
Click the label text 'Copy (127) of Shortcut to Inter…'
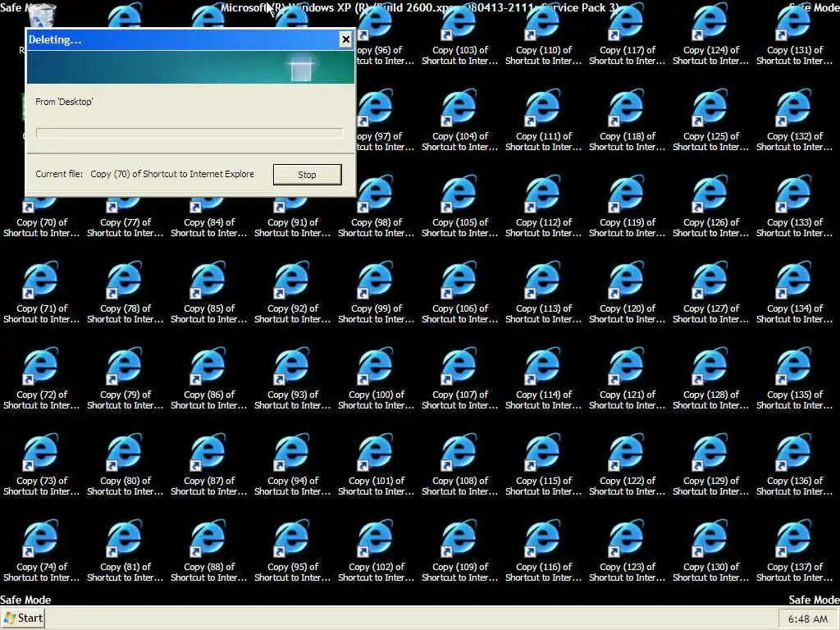click(x=710, y=314)
